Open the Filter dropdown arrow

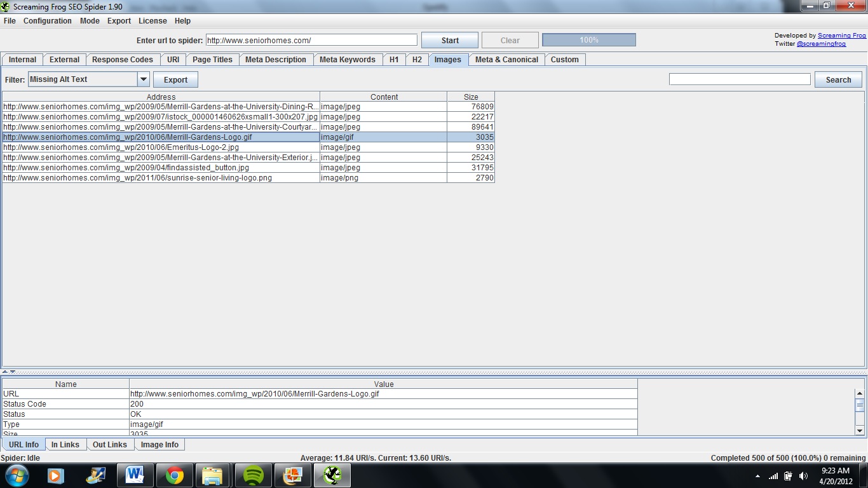[x=143, y=79]
